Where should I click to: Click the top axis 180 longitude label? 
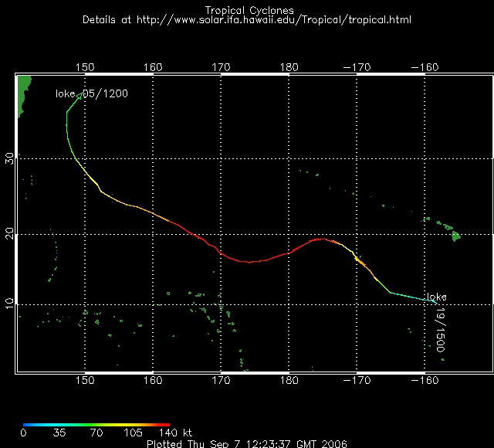click(x=289, y=68)
